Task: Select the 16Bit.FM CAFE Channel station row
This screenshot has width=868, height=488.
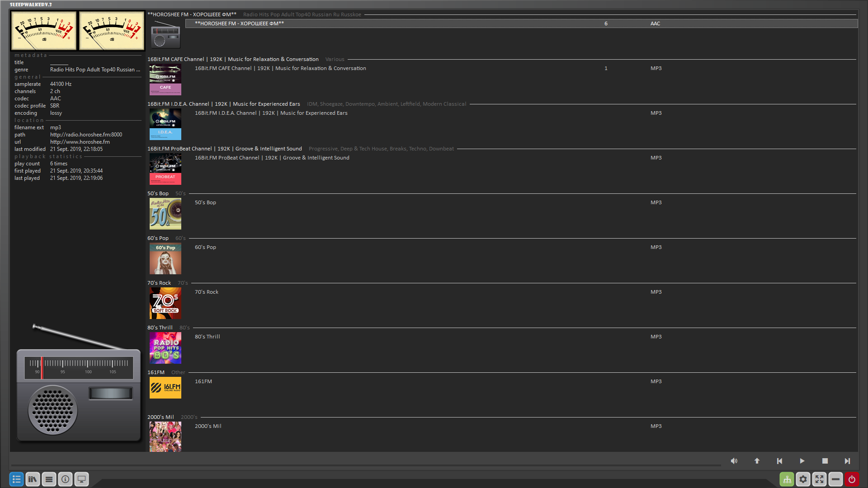Action: pyautogui.click(x=280, y=68)
